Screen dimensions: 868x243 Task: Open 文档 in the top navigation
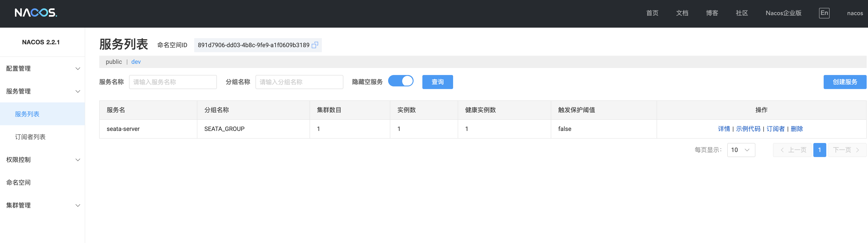click(682, 13)
